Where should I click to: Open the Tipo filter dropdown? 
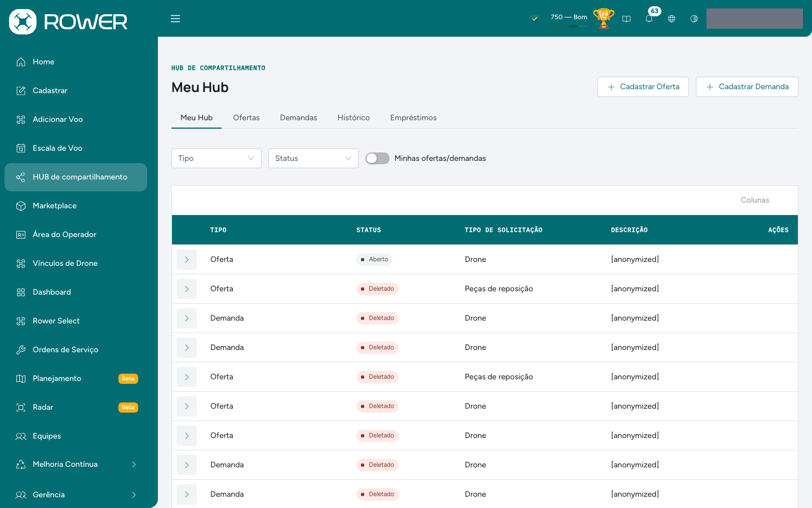pos(217,158)
